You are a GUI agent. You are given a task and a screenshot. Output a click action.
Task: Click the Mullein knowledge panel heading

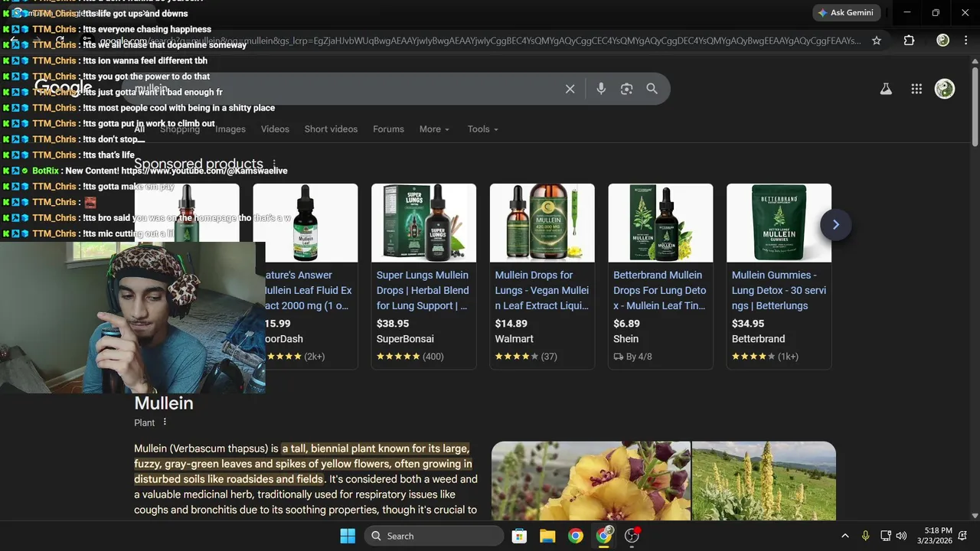pyautogui.click(x=164, y=403)
